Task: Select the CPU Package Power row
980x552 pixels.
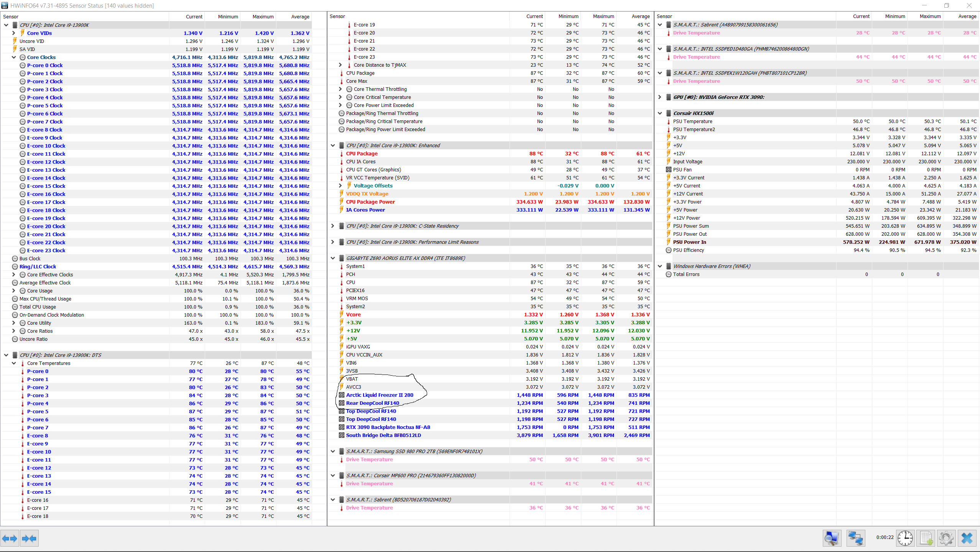Action: [370, 202]
